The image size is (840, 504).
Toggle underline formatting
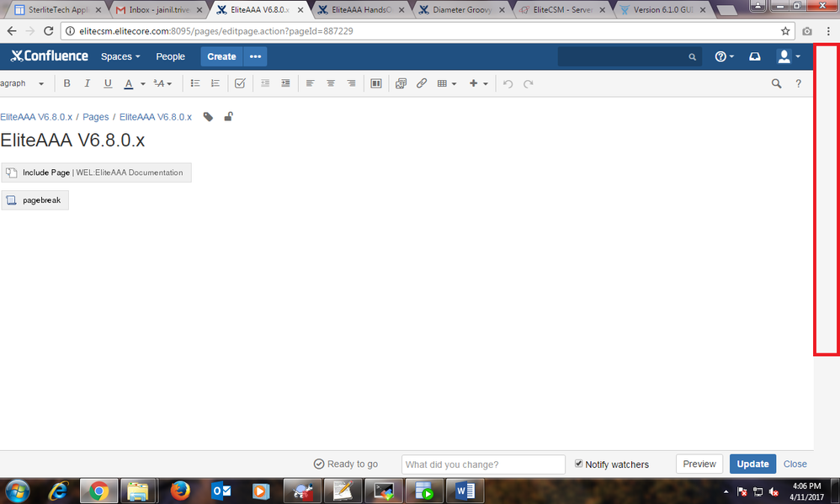108,83
